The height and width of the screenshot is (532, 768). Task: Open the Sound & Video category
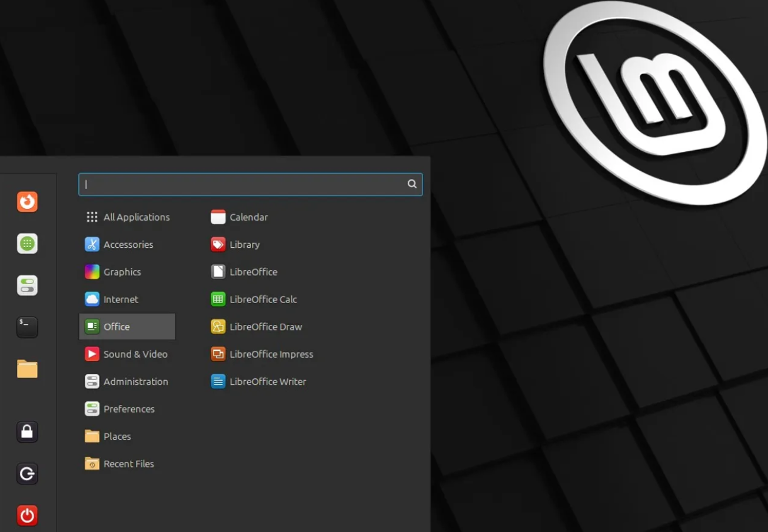click(127, 354)
